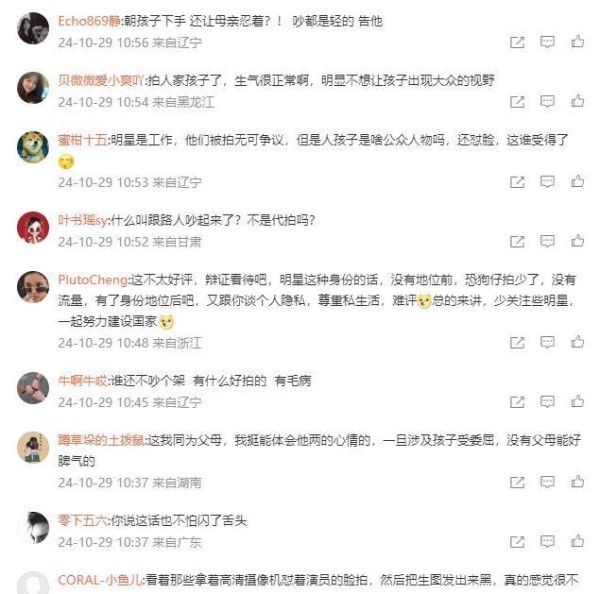Viewport: 600px width, 594px height.
Task: Like 牛啊牛哎's comment
Action: point(577,401)
